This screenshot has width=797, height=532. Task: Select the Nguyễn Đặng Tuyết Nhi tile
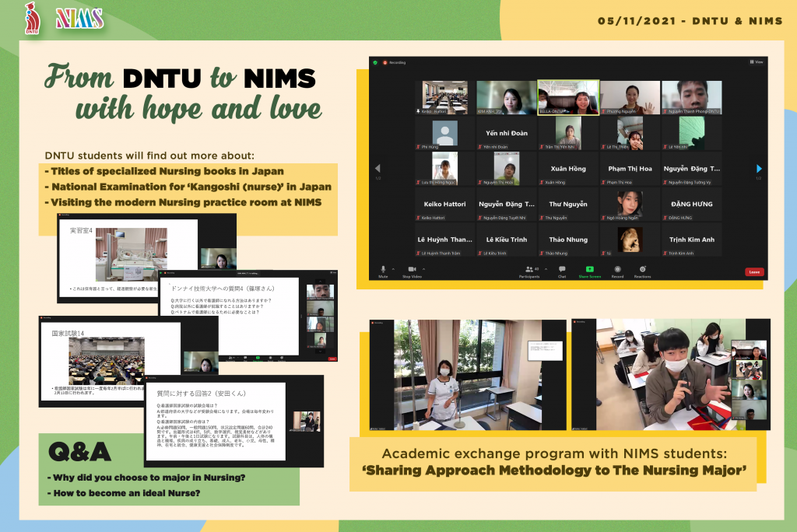coord(506,205)
